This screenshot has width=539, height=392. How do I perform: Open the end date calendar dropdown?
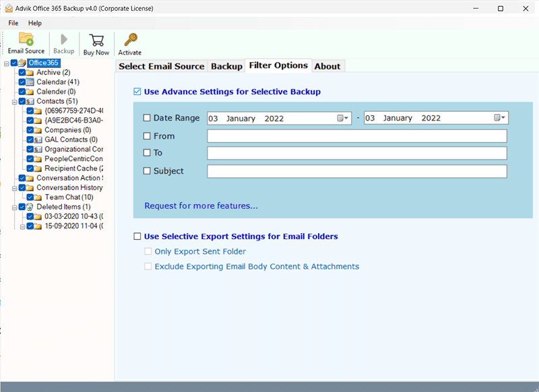[x=499, y=118]
